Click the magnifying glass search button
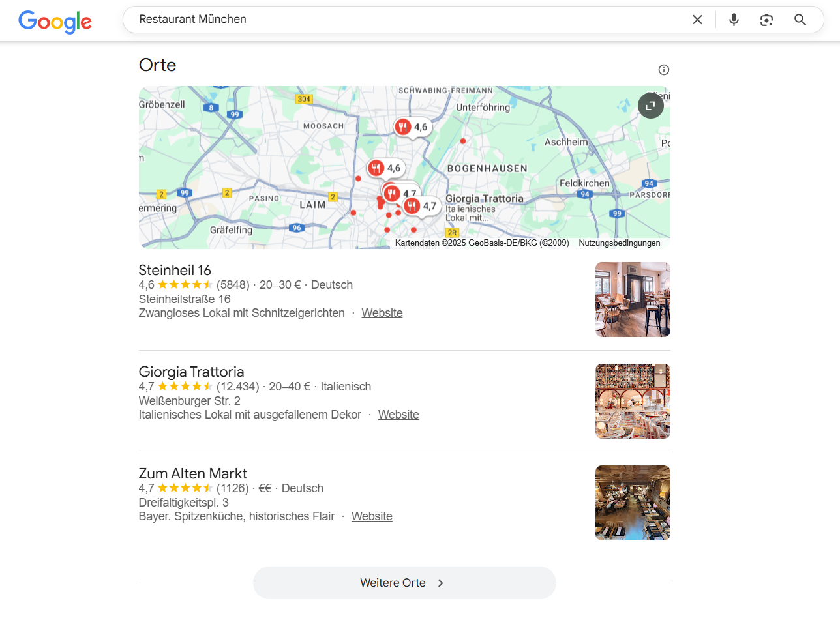The image size is (840, 633). point(800,20)
